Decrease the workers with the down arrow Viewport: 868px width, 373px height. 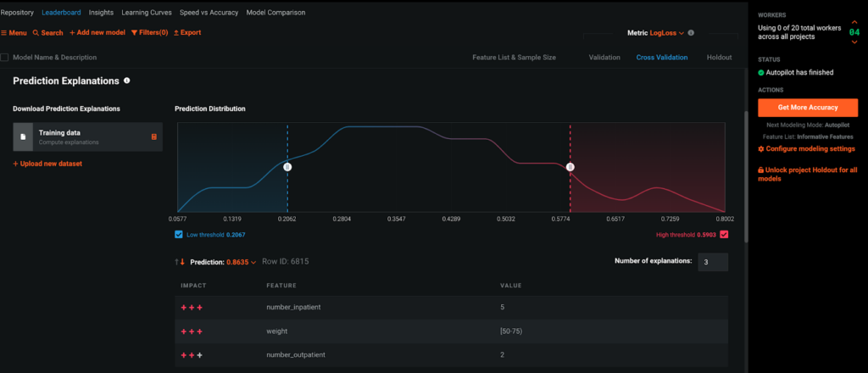coord(854,41)
